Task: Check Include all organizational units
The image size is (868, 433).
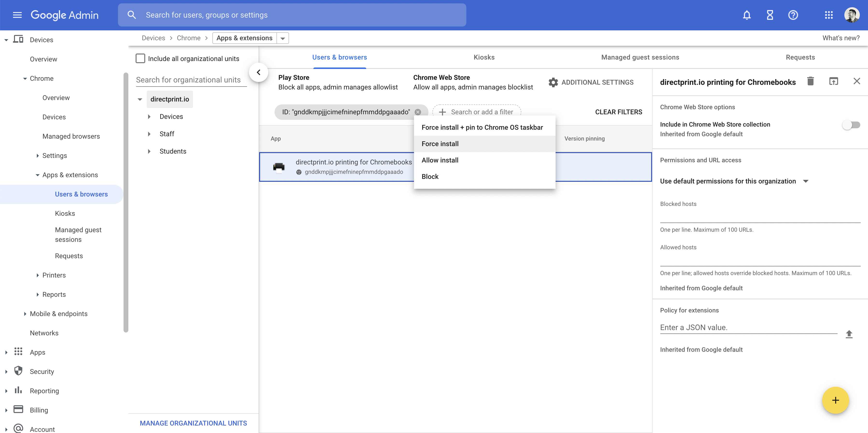Action: (140, 59)
